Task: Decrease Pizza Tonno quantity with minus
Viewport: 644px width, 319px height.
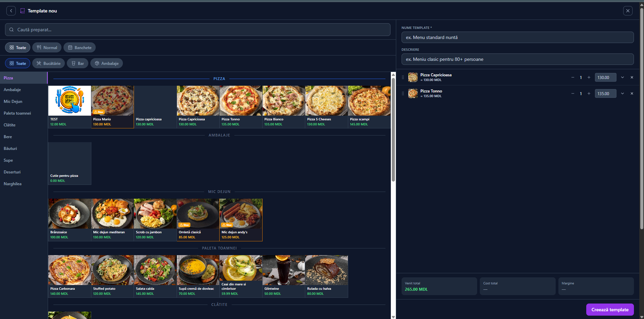Action: click(x=573, y=93)
